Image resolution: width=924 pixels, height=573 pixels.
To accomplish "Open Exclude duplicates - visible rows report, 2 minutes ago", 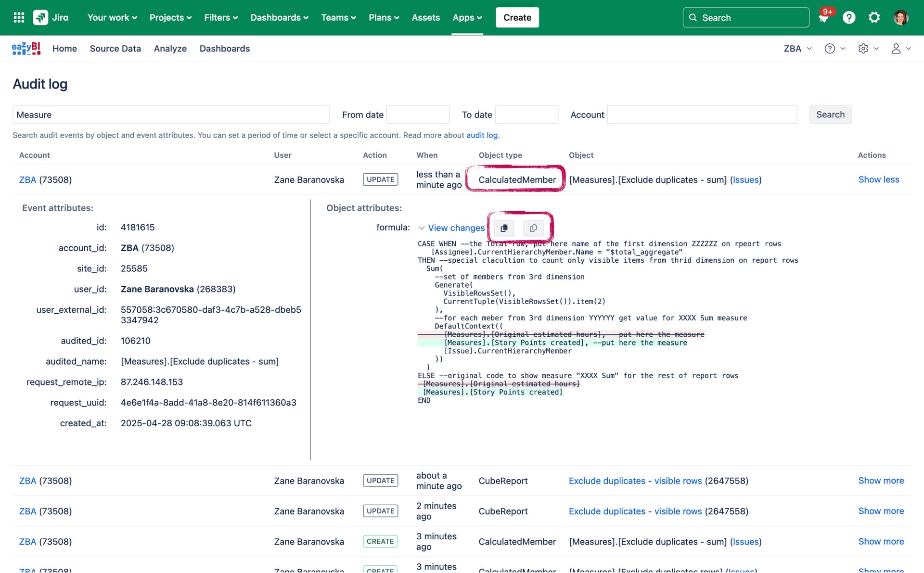I will pyautogui.click(x=635, y=511).
